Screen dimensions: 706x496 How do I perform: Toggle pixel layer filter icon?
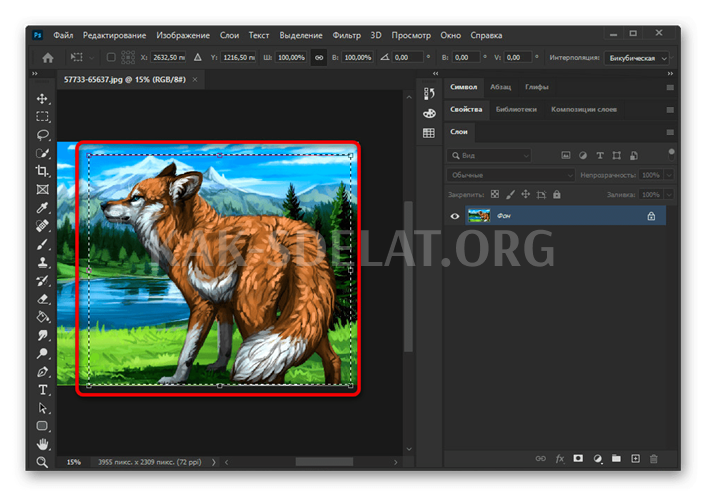[566, 155]
